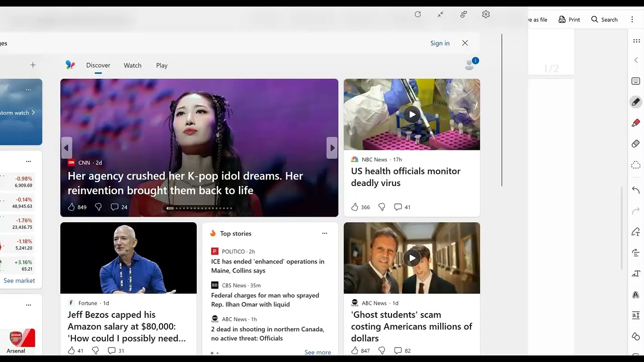Click the Arsenal club logo
This screenshot has width=644, height=362.
(16, 338)
